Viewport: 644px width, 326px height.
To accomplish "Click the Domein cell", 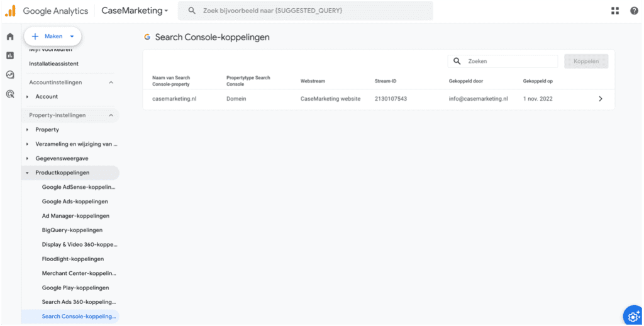I will pyautogui.click(x=236, y=99).
